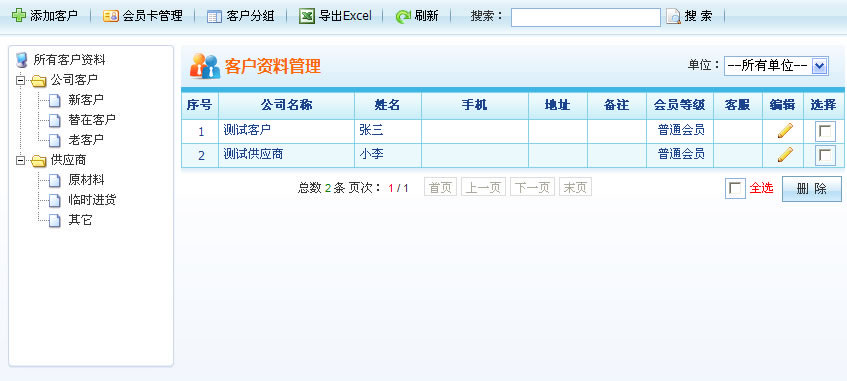Click the page icon beside 原材料
This screenshot has height=381, width=847.
click(x=55, y=180)
